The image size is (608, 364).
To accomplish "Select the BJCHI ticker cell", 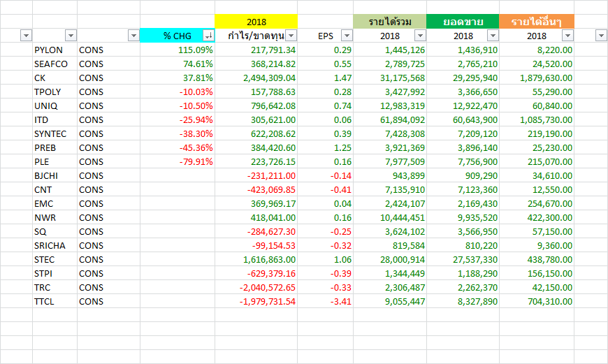I will click(x=55, y=175).
